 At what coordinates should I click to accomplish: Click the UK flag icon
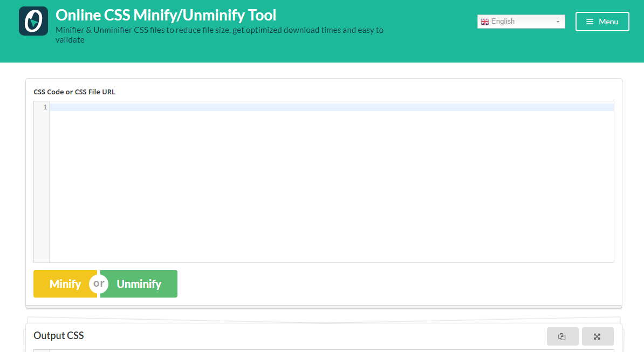[x=485, y=22]
